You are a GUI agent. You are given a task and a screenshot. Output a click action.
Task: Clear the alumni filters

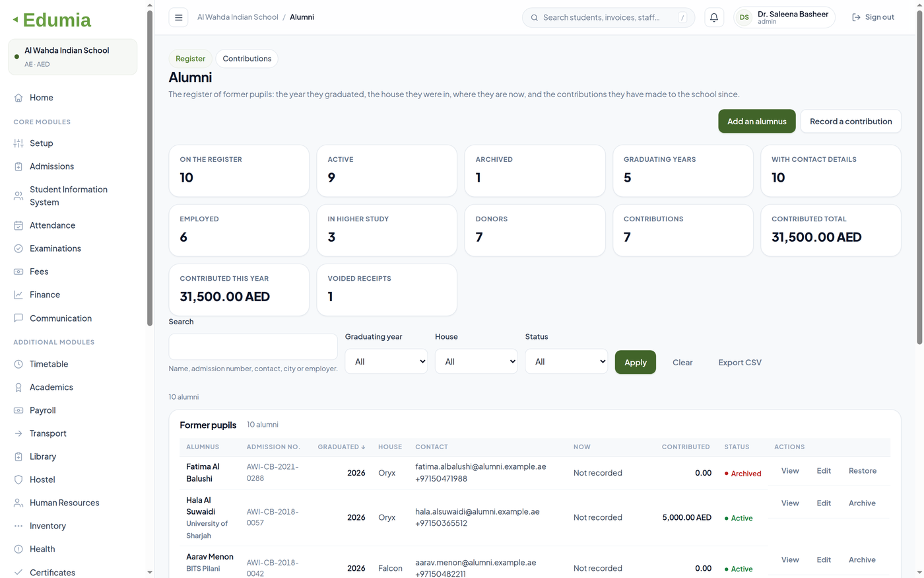click(682, 362)
